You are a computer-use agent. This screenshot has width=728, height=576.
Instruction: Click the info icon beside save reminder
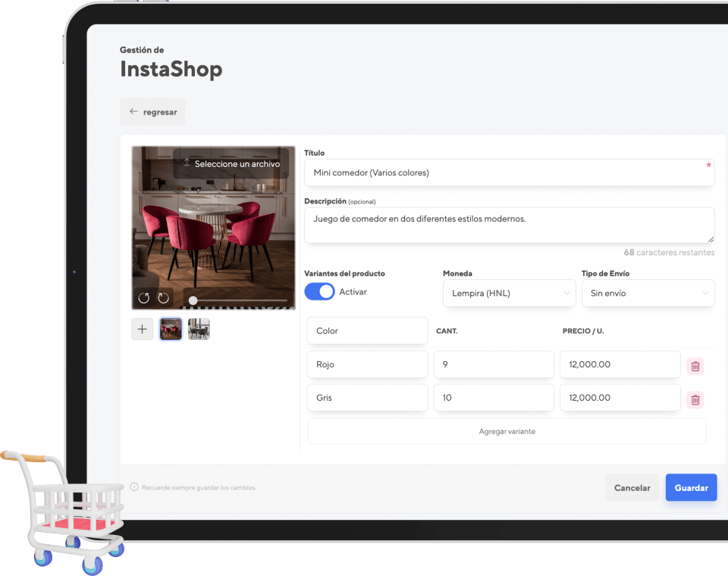click(134, 487)
